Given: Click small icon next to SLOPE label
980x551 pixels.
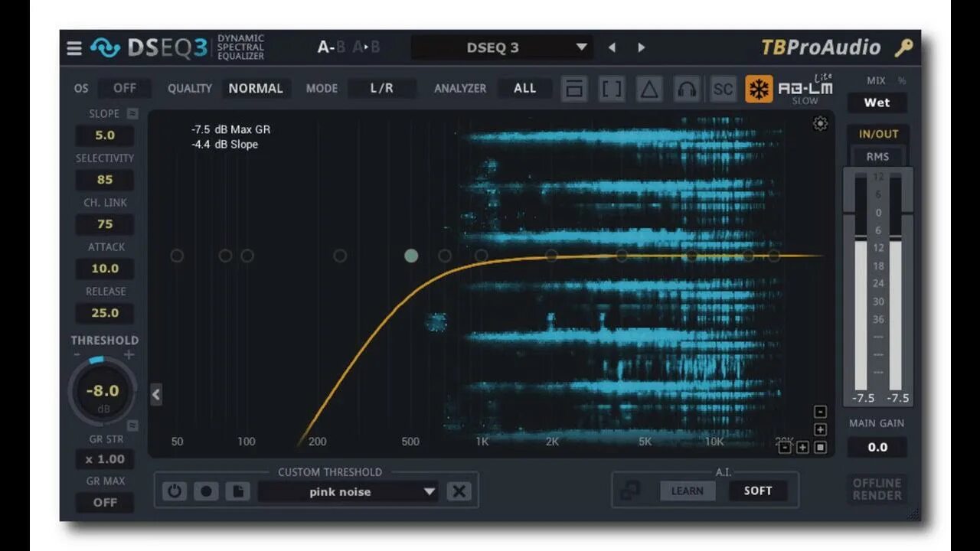Looking at the screenshot, I should 132,113.
